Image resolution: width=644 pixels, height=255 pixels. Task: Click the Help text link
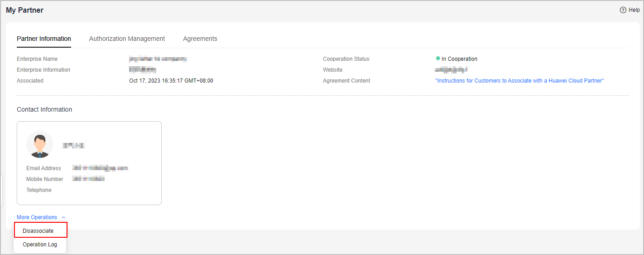click(x=634, y=10)
